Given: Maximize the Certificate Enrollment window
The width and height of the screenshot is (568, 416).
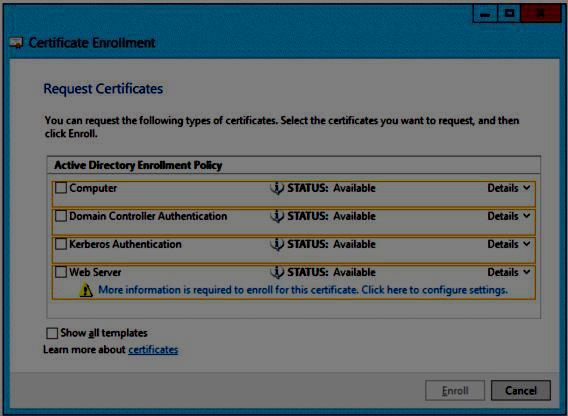Looking at the screenshot, I should (509, 14).
